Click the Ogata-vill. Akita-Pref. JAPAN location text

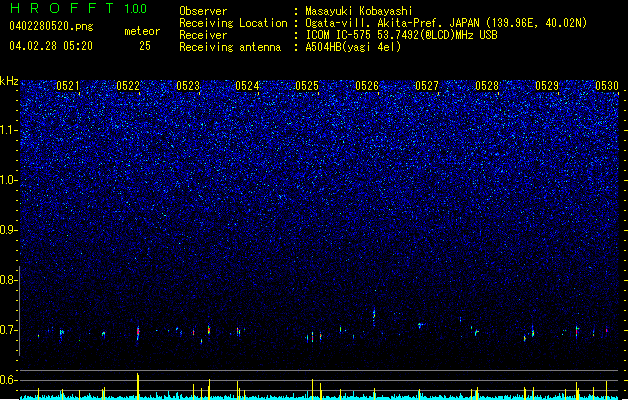tap(446, 23)
